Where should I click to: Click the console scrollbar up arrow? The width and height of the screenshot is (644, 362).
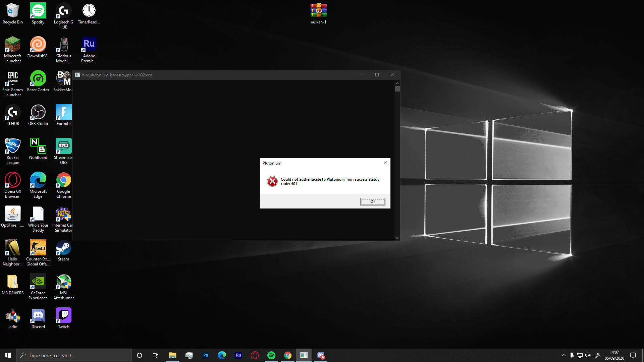[x=397, y=83]
